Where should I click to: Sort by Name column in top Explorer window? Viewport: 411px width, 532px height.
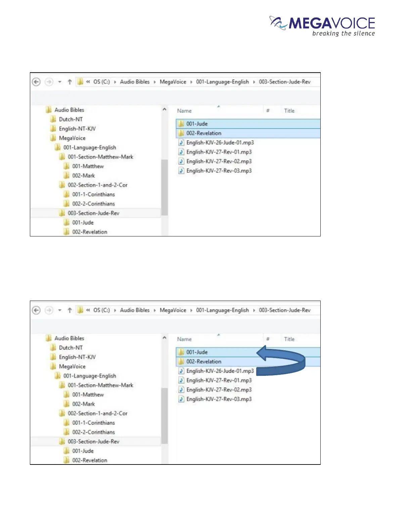[x=184, y=111]
